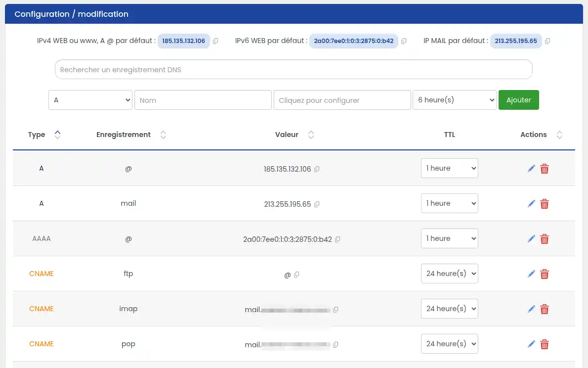The width and height of the screenshot is (588, 368).
Task: Click the green Ajouter button
Action: click(519, 100)
